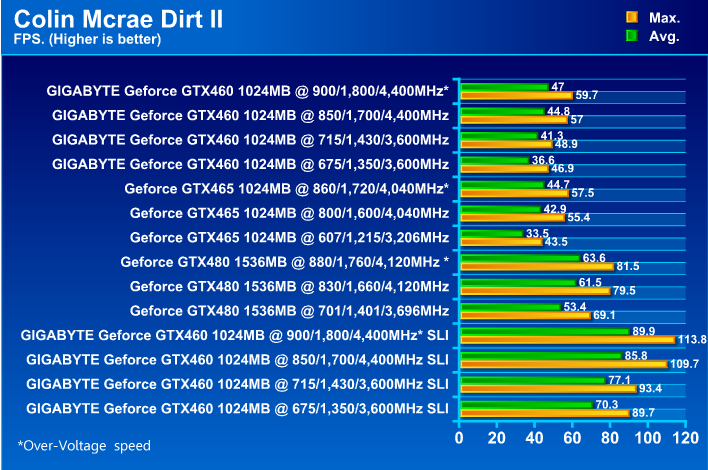Click the x-axis tick label '40'
Viewport: 708px width, 470px height.
(534, 437)
